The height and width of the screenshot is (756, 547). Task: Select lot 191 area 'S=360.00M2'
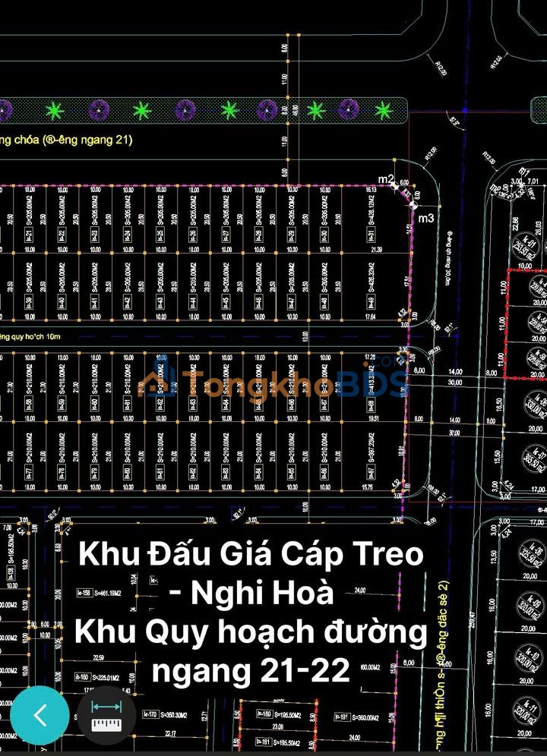pos(364,717)
